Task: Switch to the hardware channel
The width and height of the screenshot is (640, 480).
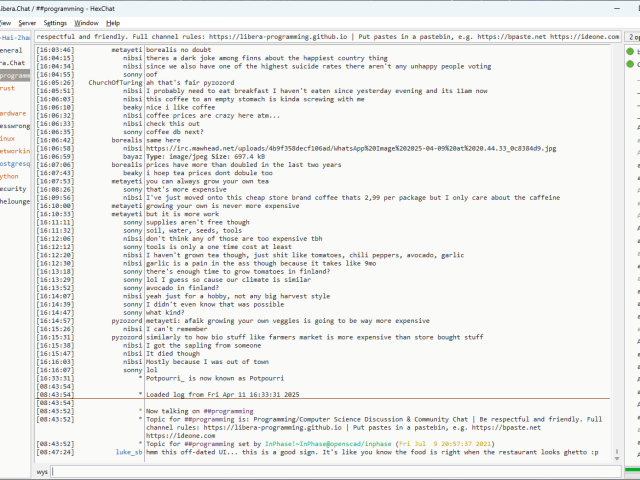Action: [x=13, y=113]
